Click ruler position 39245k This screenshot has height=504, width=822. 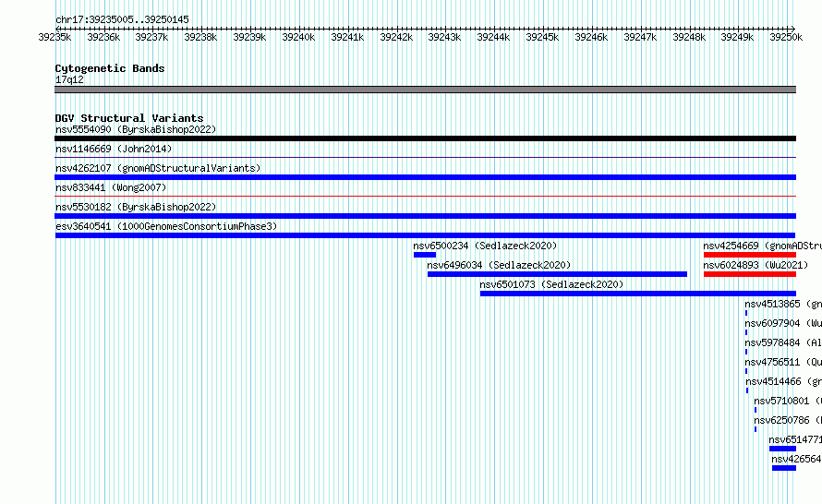pyautogui.click(x=542, y=37)
